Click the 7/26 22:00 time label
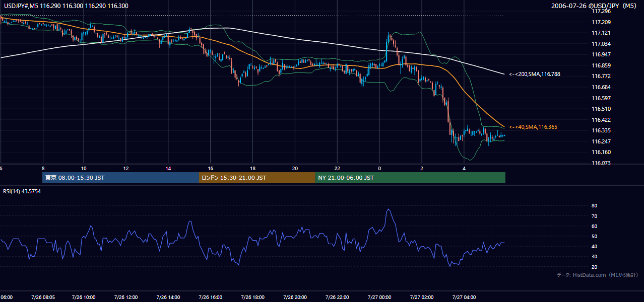The height and width of the screenshot is (302, 644). 338,297
